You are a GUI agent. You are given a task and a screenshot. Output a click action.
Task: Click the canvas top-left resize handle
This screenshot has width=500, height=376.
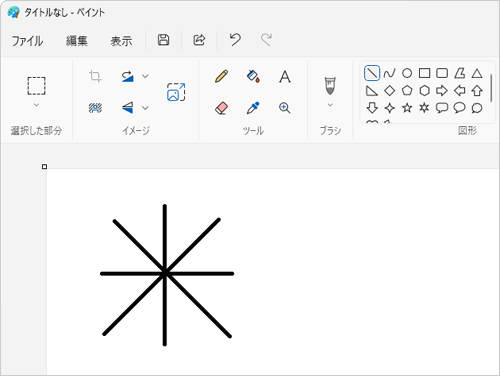[44, 166]
